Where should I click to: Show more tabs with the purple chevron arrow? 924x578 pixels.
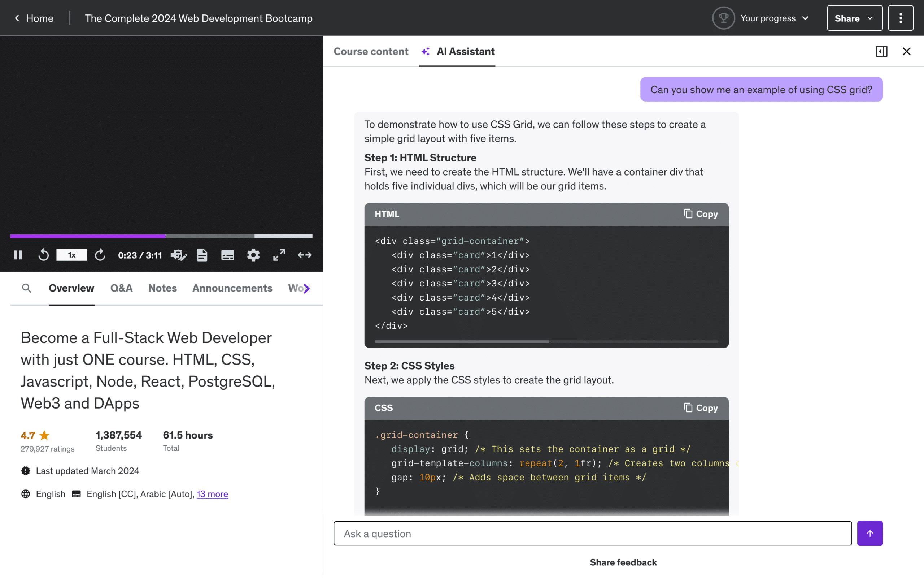(x=306, y=288)
